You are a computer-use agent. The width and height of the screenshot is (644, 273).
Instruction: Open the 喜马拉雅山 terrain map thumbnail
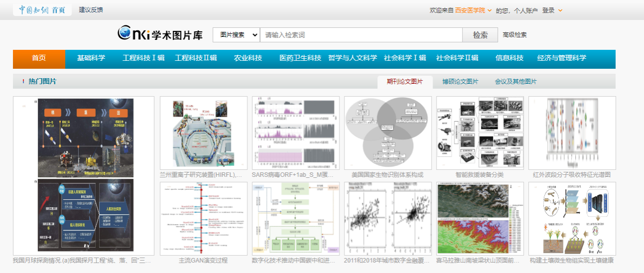480,218
